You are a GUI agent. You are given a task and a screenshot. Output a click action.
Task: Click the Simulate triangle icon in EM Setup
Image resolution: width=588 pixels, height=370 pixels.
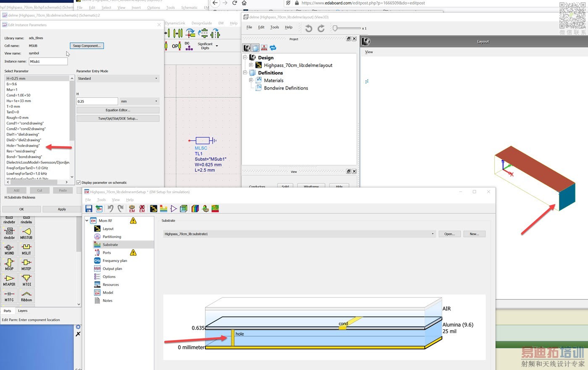[173, 209]
